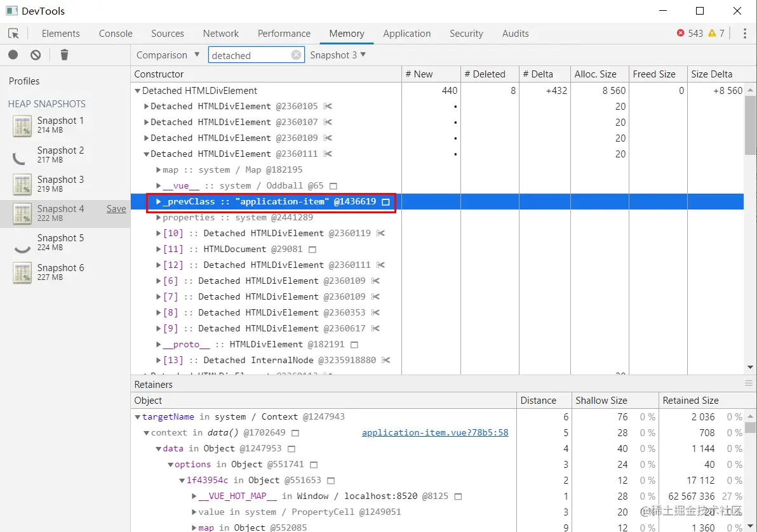Switch to the Console tab

[116, 33]
